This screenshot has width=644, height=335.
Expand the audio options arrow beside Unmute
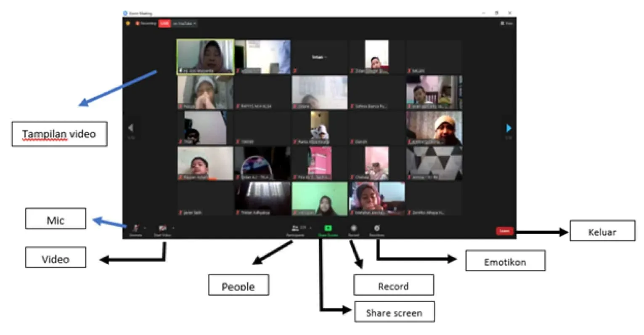click(145, 228)
